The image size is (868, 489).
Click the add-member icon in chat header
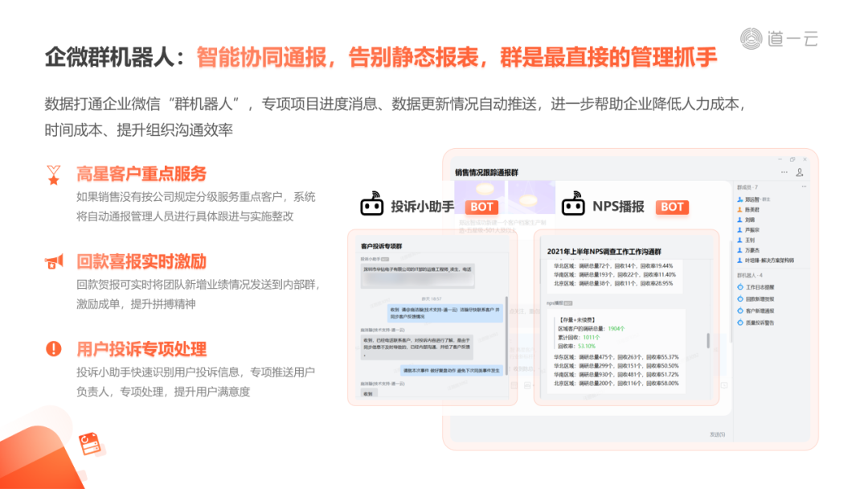pos(800,172)
